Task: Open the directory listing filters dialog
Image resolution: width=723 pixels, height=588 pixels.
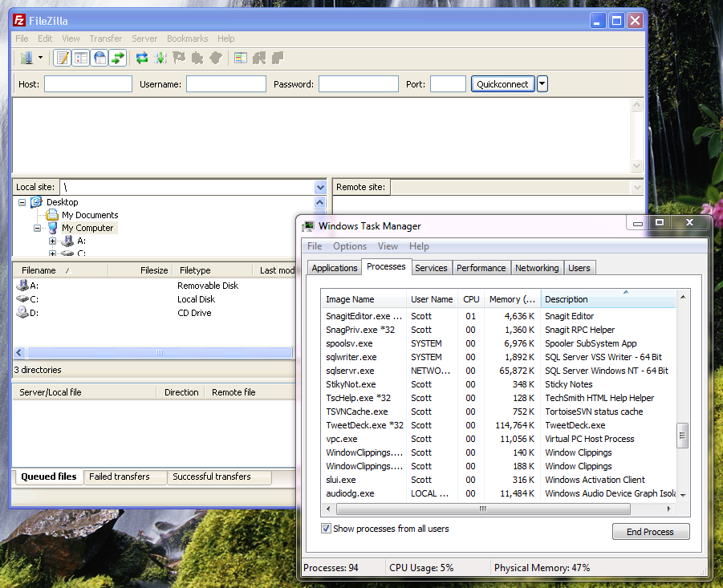Action: tap(241, 58)
